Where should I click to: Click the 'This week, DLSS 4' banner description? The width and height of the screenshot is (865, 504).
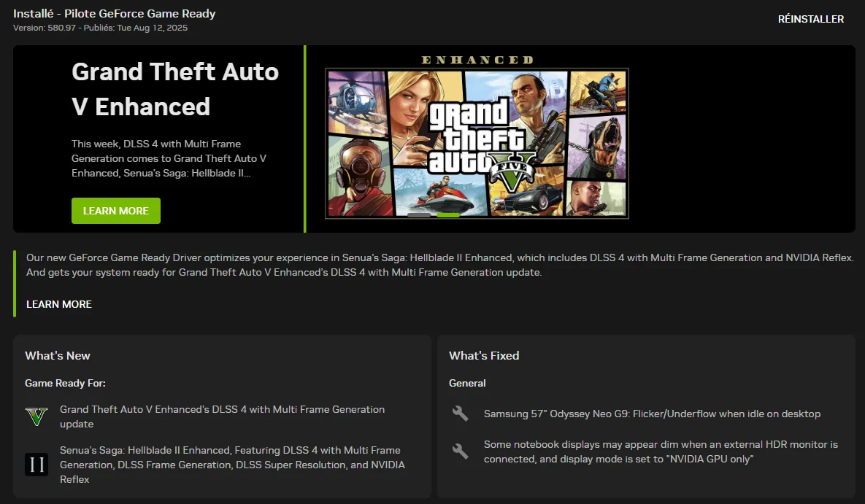tap(169, 158)
